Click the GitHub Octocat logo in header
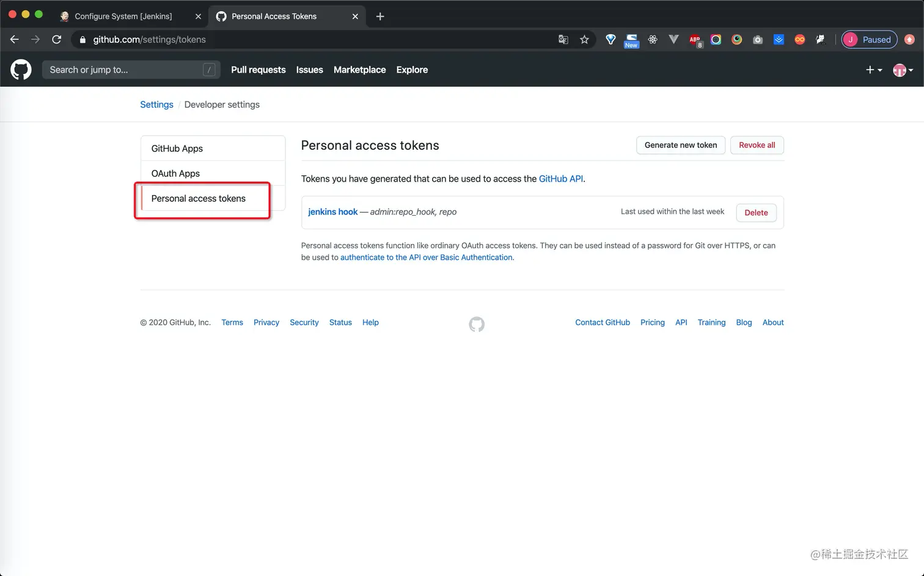924x576 pixels. [x=21, y=70]
